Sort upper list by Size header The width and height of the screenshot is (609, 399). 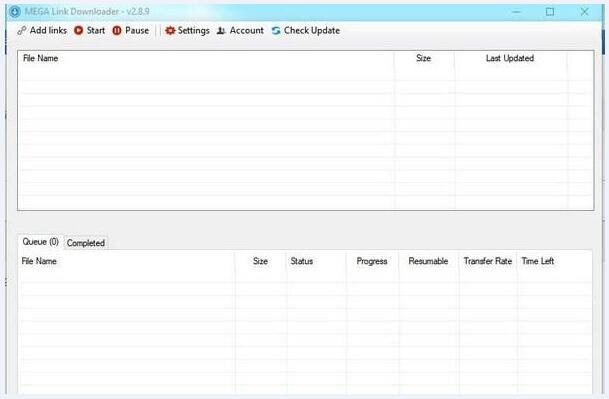click(423, 58)
